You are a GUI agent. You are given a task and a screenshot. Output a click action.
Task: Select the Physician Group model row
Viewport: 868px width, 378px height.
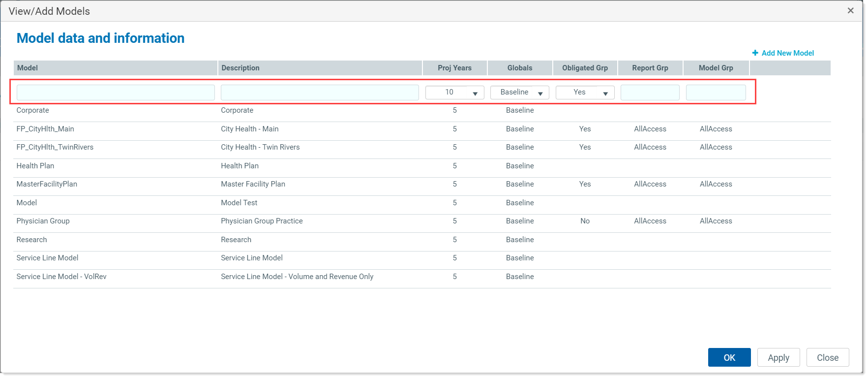[43, 221]
